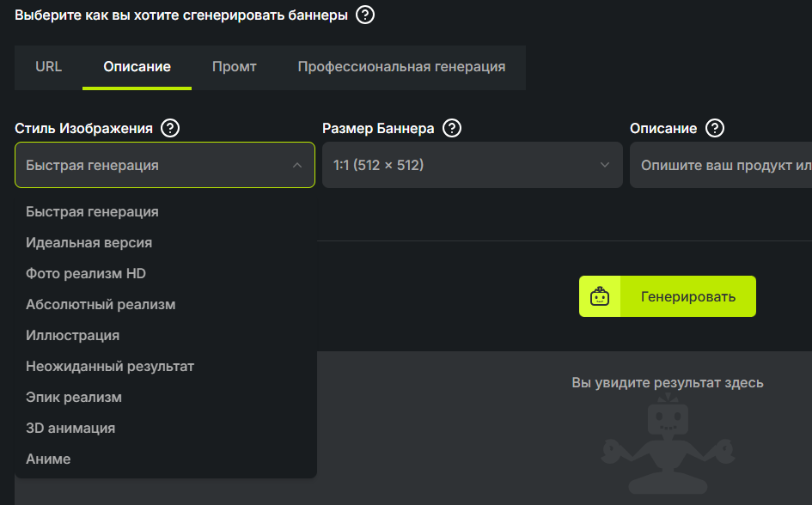Expand the banner size 1:1 dropdown
This screenshot has height=505, width=812.
[x=473, y=165]
